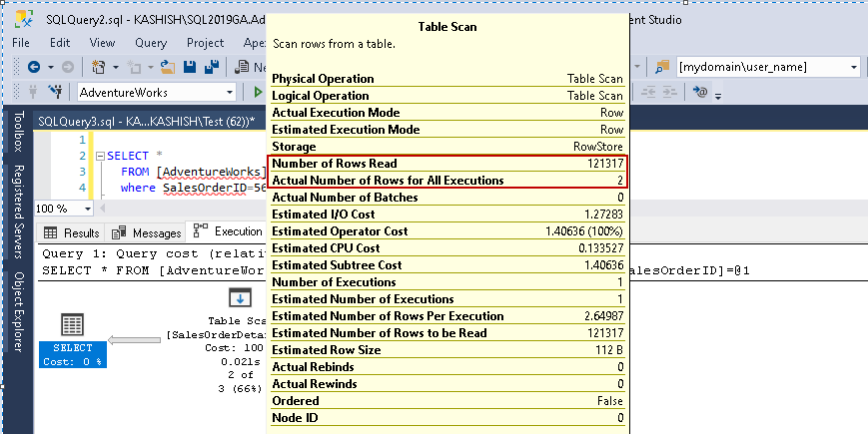Image resolution: width=868 pixels, height=434 pixels.
Task: Open the File menu
Action: click(x=21, y=43)
